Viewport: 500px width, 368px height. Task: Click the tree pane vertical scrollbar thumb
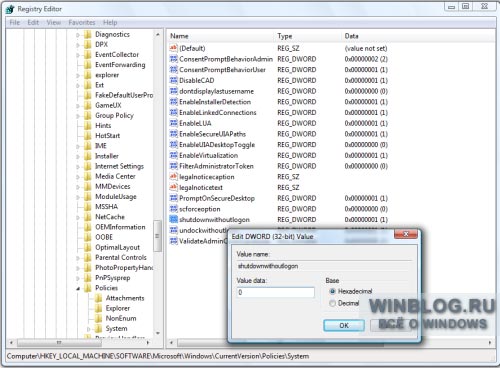pos(157,236)
